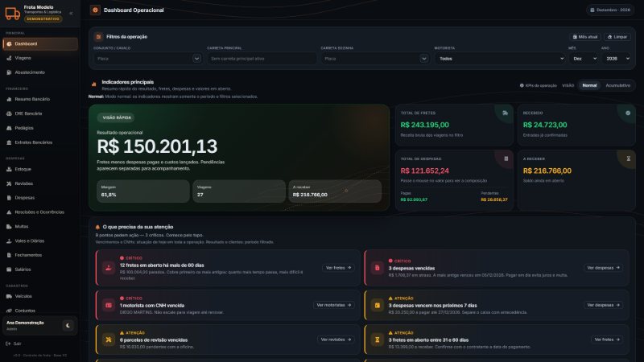Click the Resumo Bancário icon
The width and height of the screenshot is (644, 362).
[x=9, y=99]
